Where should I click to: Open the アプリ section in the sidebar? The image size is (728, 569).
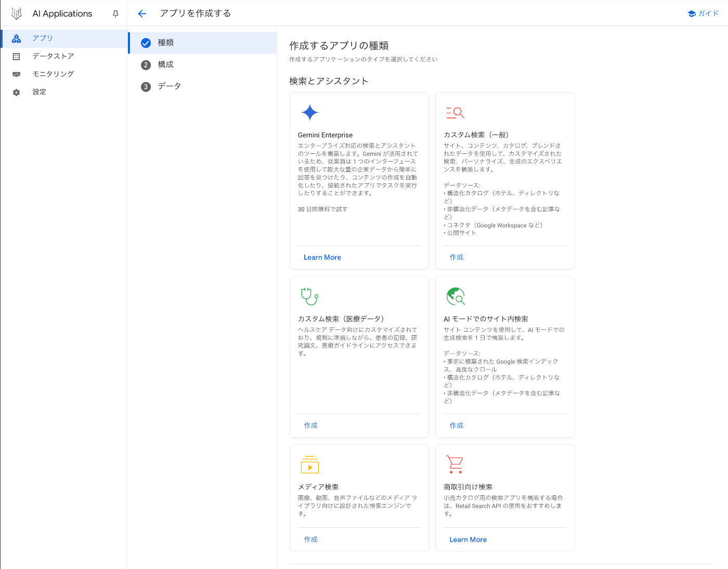(x=64, y=38)
